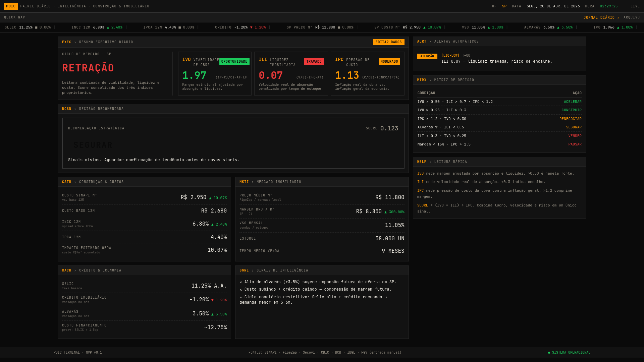The image size is (644, 362).
Task: Click the MKTI panel header
Action: coord(322,182)
